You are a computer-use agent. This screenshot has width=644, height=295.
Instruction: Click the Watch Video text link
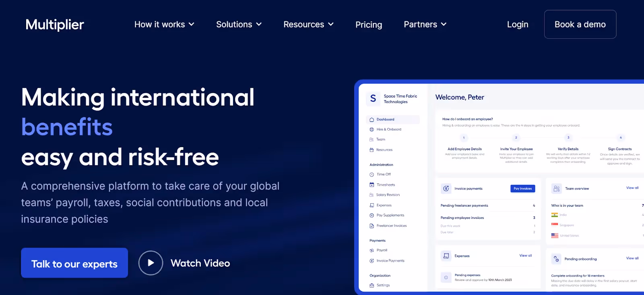click(200, 263)
